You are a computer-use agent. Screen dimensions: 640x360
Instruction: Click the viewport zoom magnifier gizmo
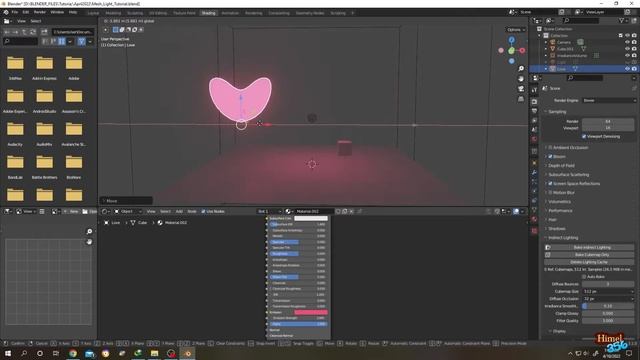(521, 69)
